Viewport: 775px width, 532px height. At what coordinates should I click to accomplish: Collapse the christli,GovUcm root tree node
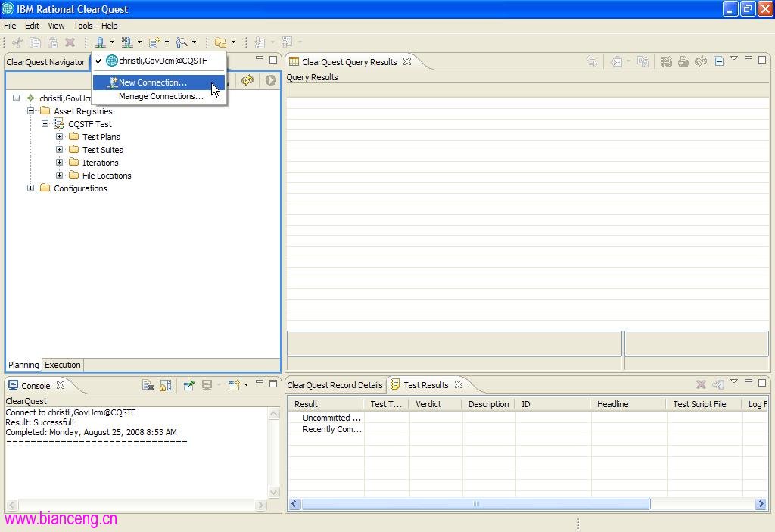click(17, 98)
